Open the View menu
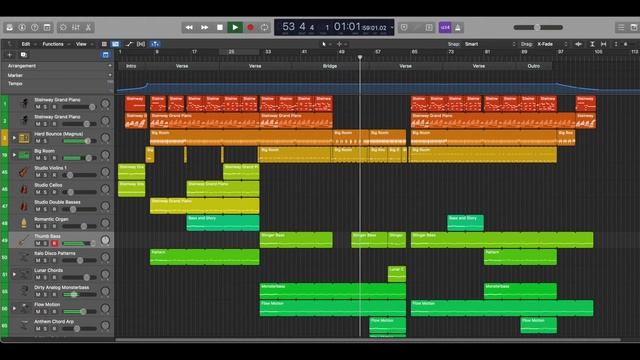 pyautogui.click(x=81, y=44)
